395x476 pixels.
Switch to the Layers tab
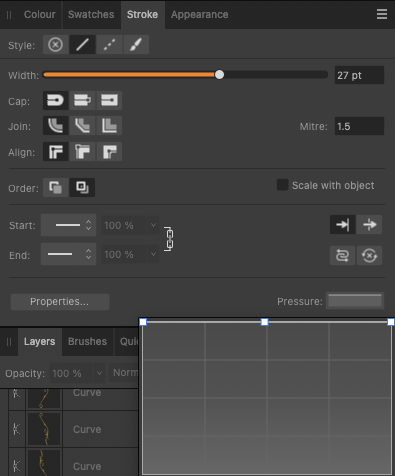[39, 341]
